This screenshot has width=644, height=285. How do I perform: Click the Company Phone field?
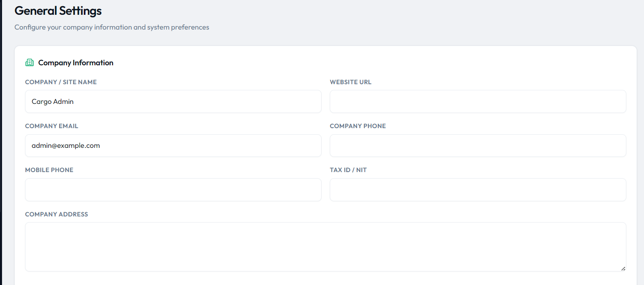478,145
